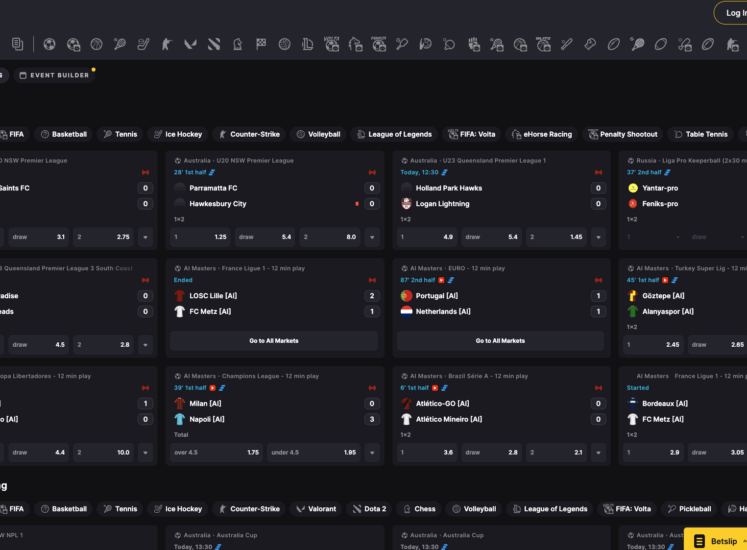Select the Table Tennis filter chip
Viewport: 747px width, 550px height.
coord(701,134)
